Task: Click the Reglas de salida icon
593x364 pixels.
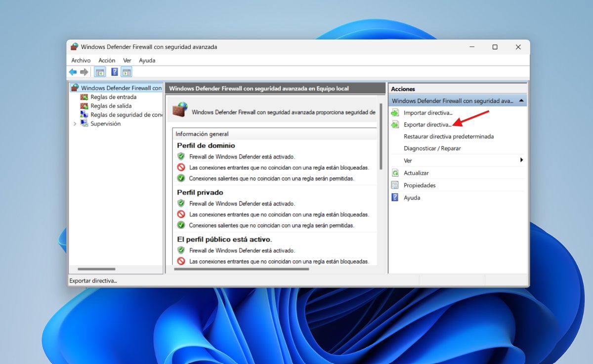Action: (x=84, y=106)
